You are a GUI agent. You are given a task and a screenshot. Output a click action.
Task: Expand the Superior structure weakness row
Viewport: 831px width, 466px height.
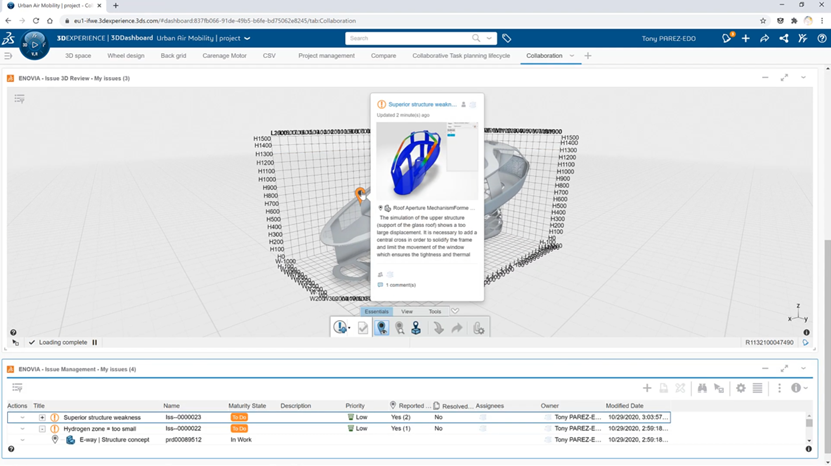pyautogui.click(x=42, y=417)
